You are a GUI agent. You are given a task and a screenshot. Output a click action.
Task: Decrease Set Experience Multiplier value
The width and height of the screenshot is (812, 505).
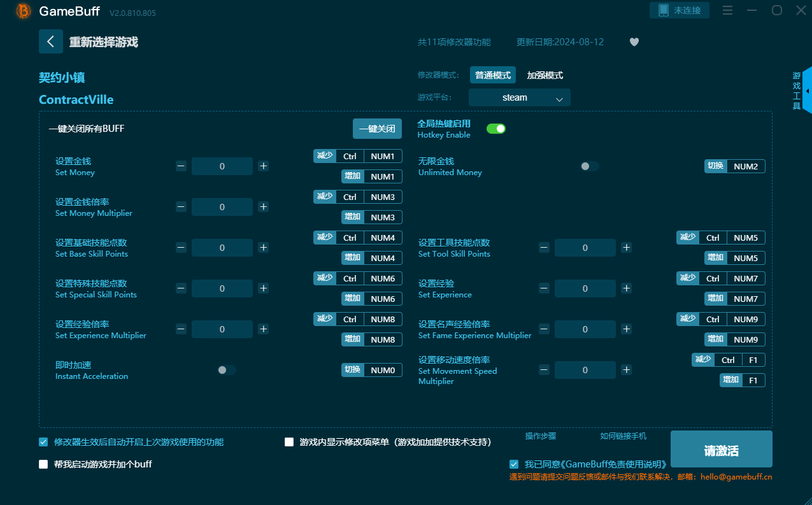click(181, 329)
